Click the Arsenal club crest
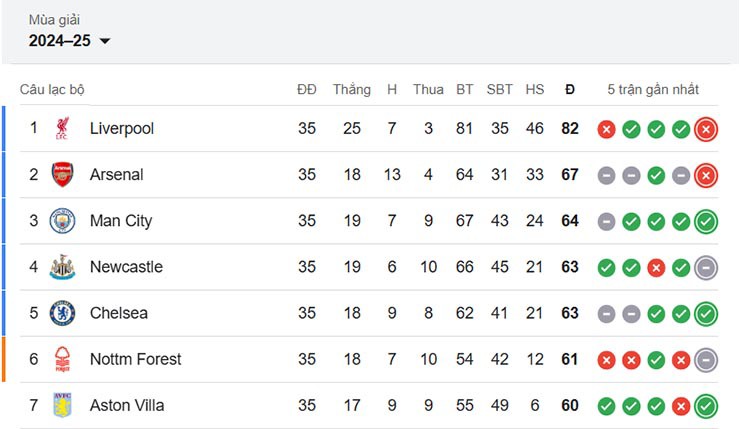The image size is (740, 429). (x=62, y=175)
